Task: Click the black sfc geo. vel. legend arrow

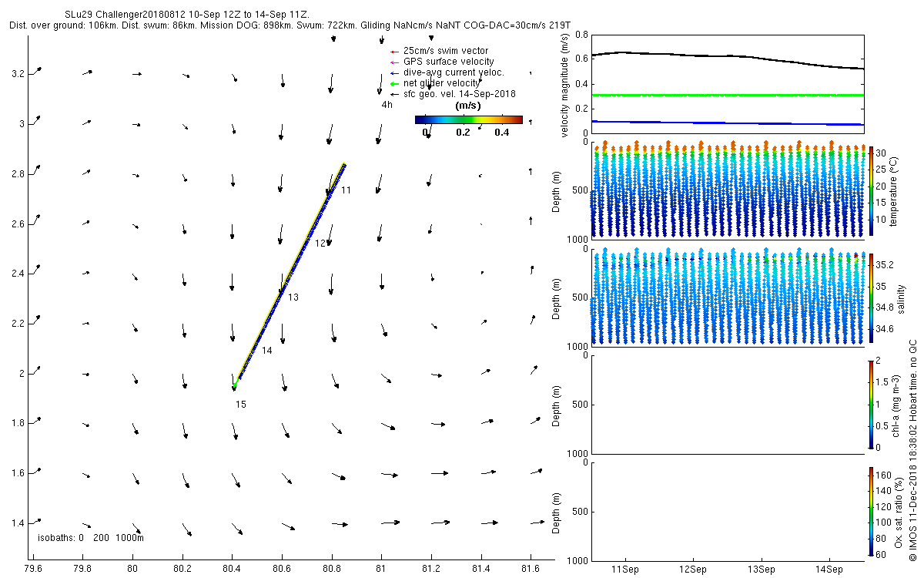Action: click(393, 94)
